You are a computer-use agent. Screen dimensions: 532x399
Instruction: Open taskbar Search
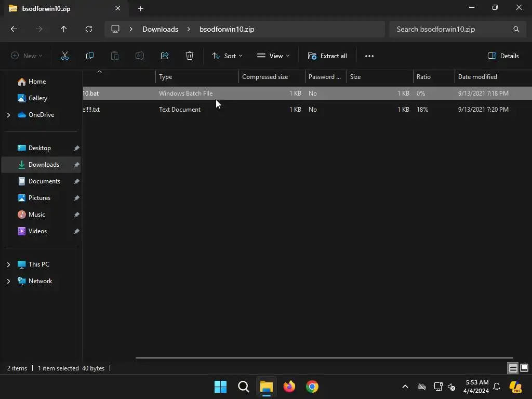(243, 387)
